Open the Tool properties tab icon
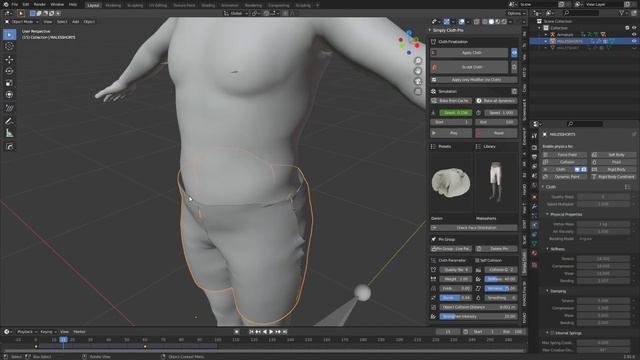Screen dimensions: 640x360 coord(534,136)
